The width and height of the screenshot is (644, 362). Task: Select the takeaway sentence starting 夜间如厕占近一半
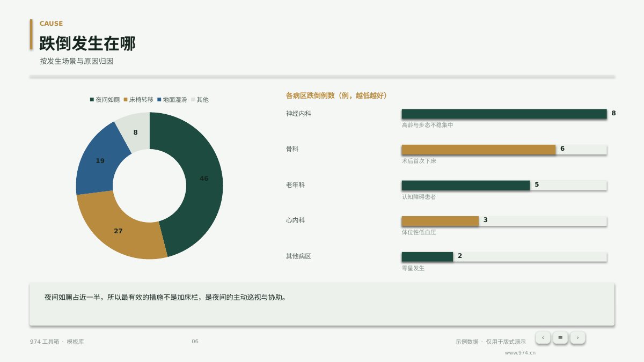click(x=166, y=297)
